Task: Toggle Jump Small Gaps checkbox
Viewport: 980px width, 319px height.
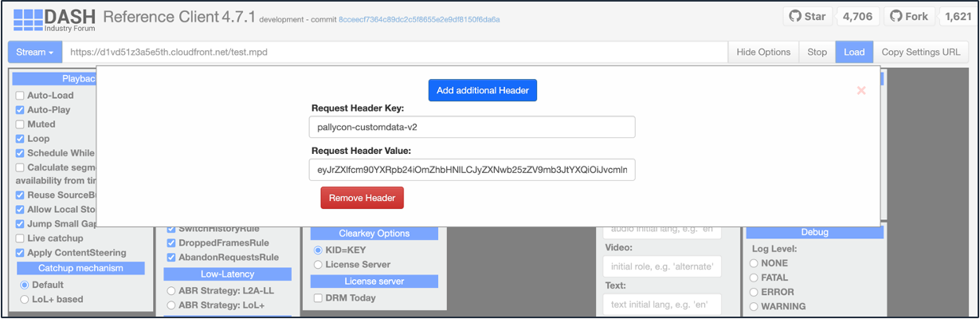Action: (x=20, y=224)
